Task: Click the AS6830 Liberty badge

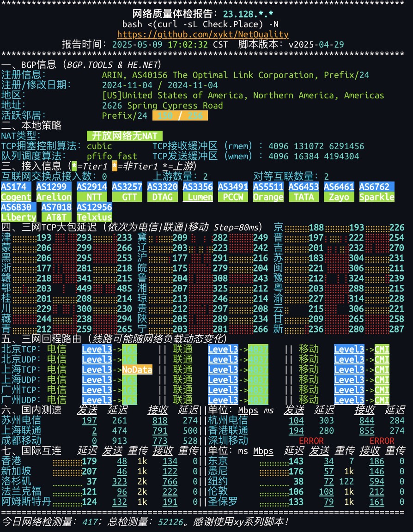Action: pyautogui.click(x=18, y=212)
